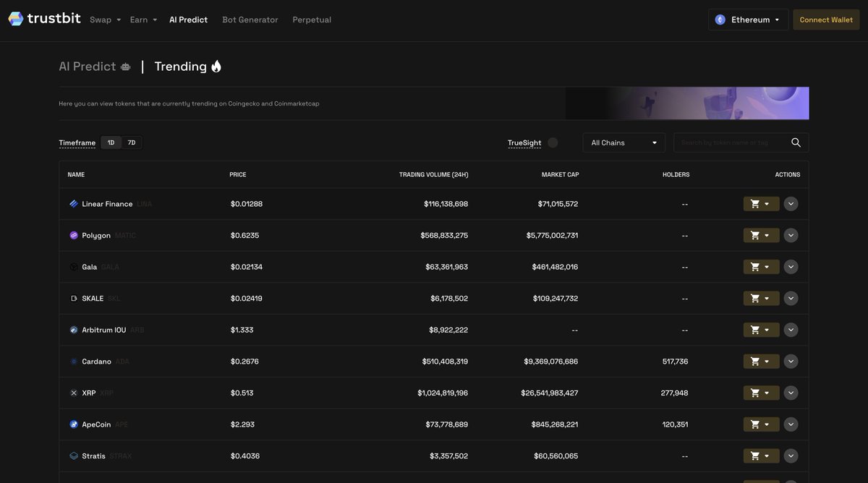Click the XRP price $0.513

(242, 393)
